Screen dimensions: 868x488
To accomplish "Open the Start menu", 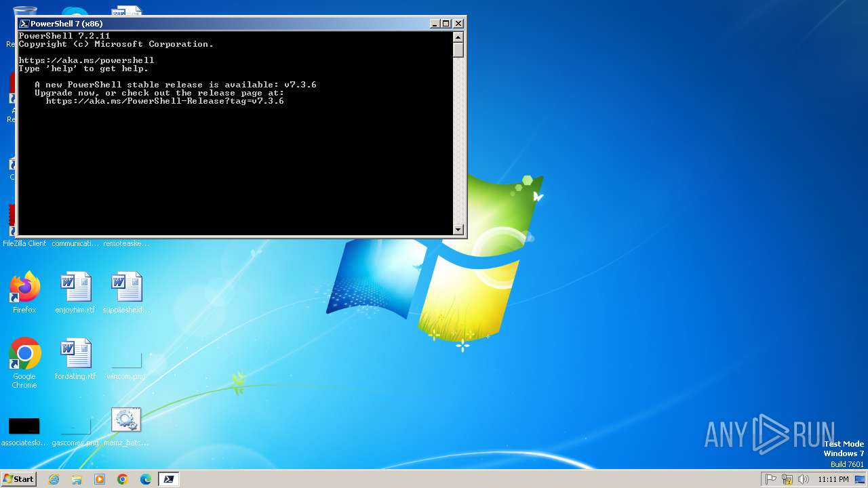I will [18, 479].
